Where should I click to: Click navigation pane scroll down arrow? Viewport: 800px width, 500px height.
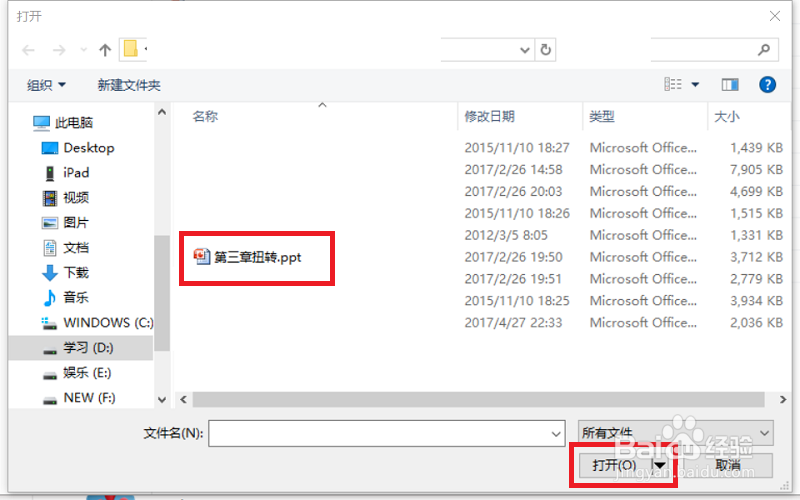coord(162,399)
